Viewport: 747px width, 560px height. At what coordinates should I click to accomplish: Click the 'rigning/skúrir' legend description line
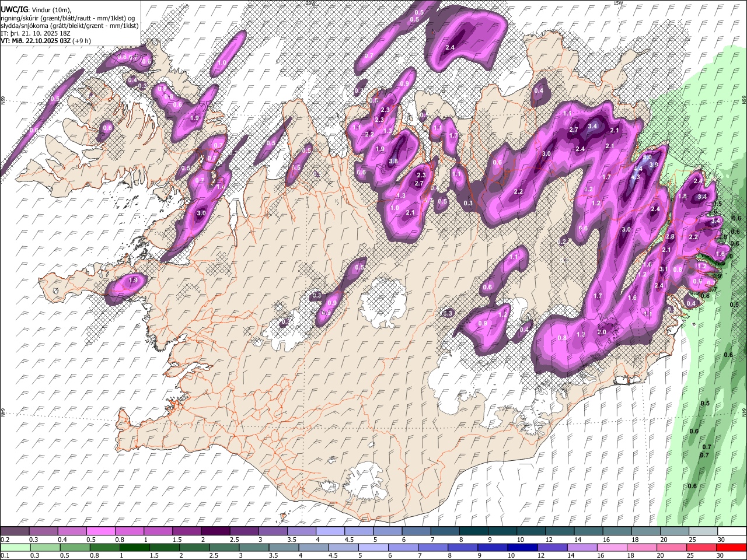[x=68, y=18]
